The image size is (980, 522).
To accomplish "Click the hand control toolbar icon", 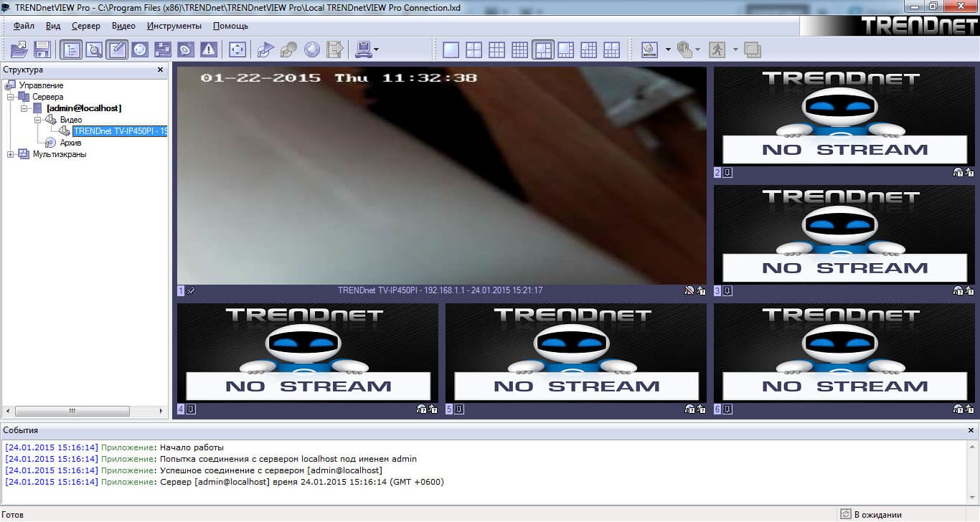I will [x=684, y=49].
